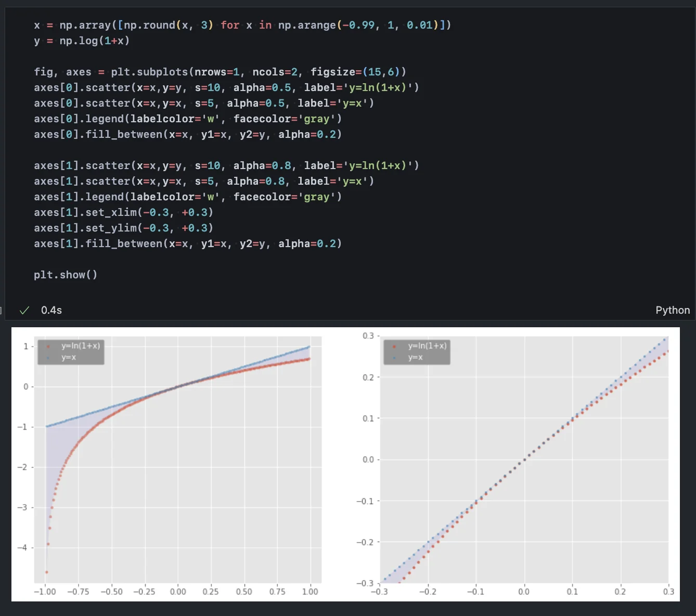Click the red y=ln(1+x) marker in right legend
Viewport: 696px width, 616px height.
coord(394,346)
